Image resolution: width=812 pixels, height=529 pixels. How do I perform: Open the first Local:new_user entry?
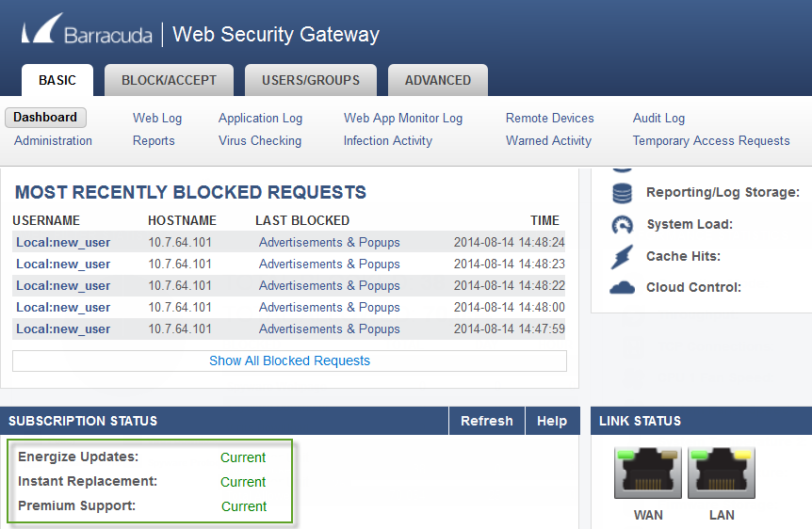pos(63,242)
